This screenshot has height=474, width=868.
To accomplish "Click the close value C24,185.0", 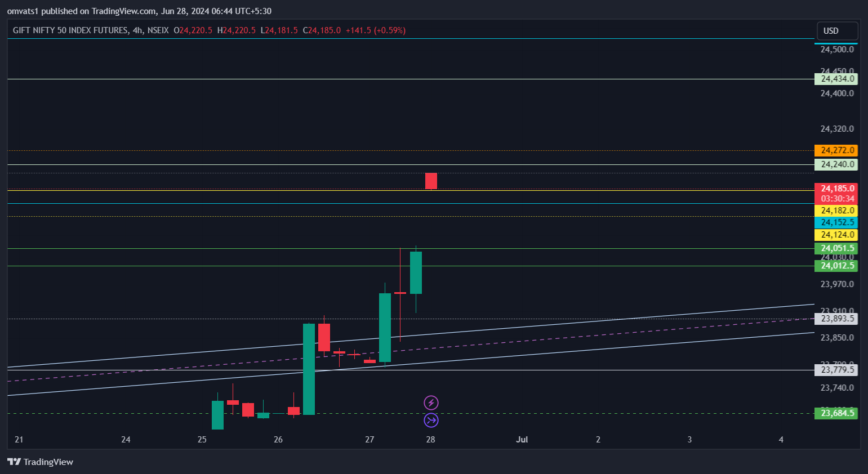I will pyautogui.click(x=322, y=30).
